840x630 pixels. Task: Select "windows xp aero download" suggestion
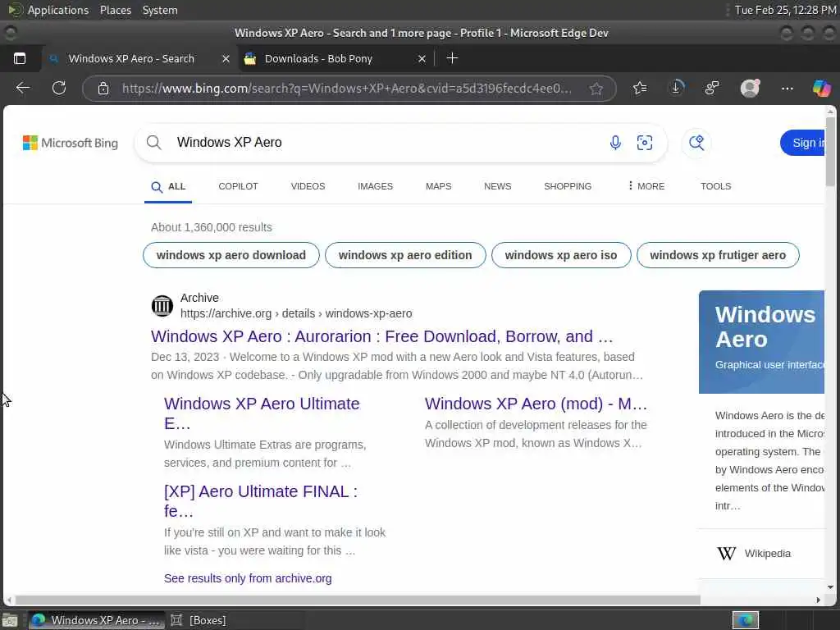tap(231, 255)
